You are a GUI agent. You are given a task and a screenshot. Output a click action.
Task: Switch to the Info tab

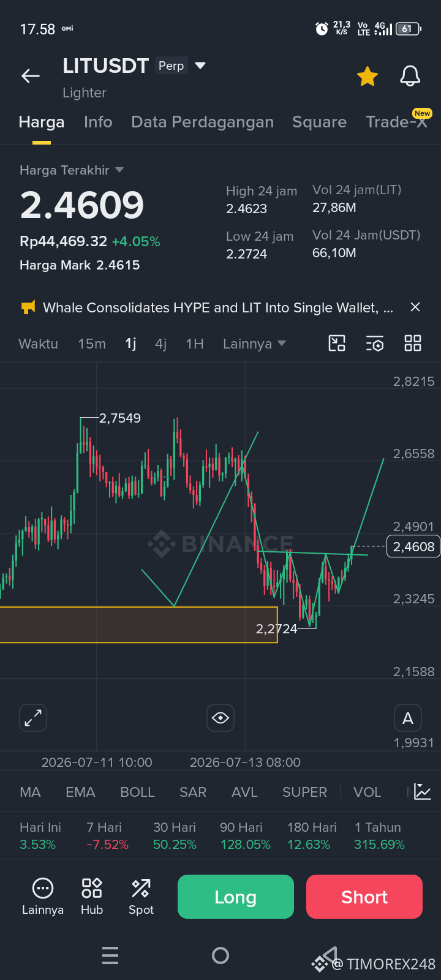coord(98,122)
